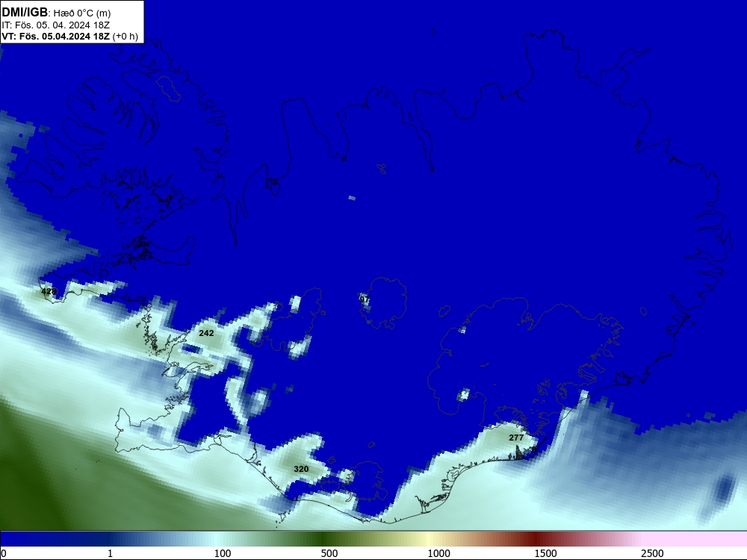This screenshot has width=747, height=560.
Task: Click the 320 value label on the map
Action: pos(301,469)
